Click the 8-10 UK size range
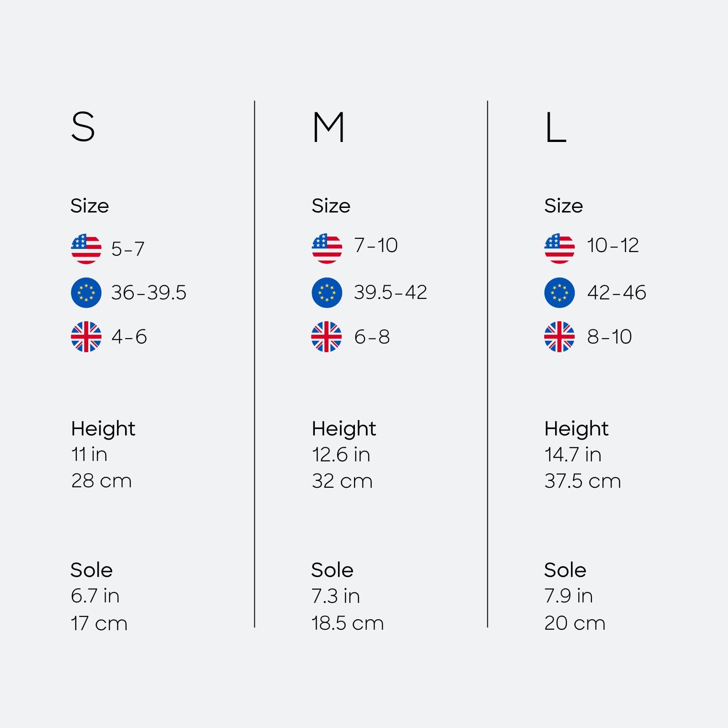The width and height of the screenshot is (728, 728). tap(609, 337)
